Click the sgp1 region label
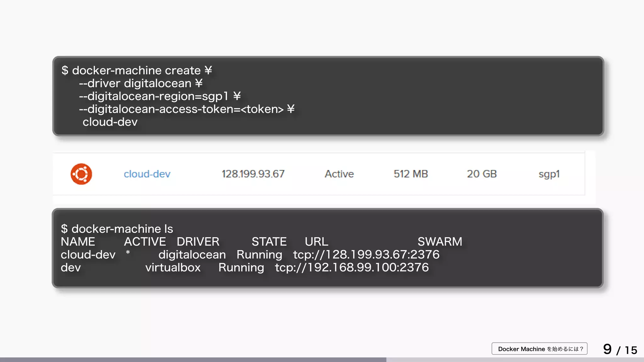 [x=549, y=174]
